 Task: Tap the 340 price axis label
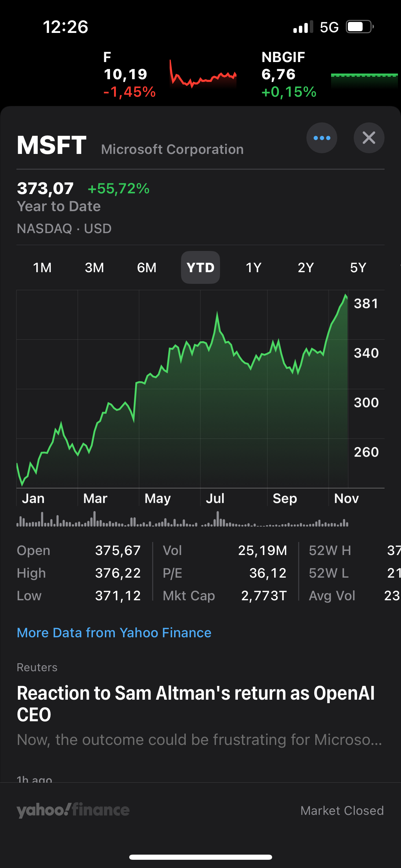[x=366, y=353]
